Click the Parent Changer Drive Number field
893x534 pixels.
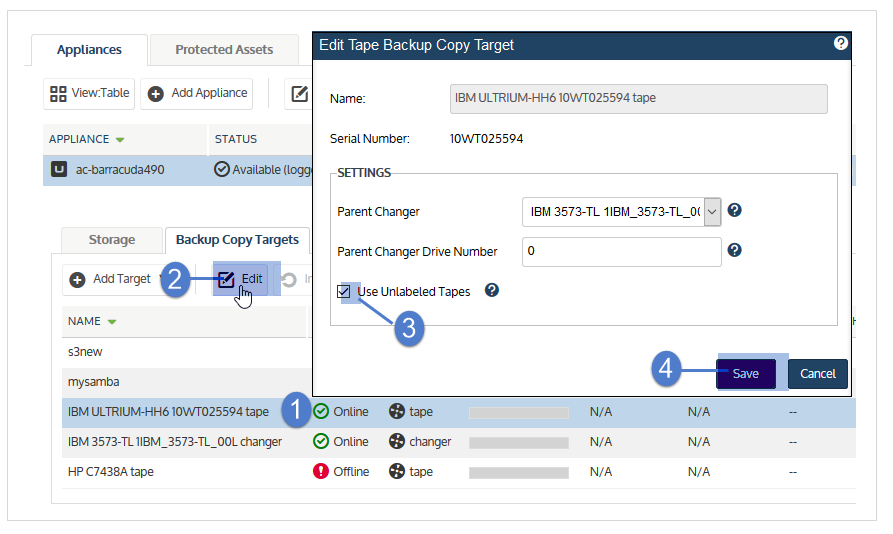(621, 252)
